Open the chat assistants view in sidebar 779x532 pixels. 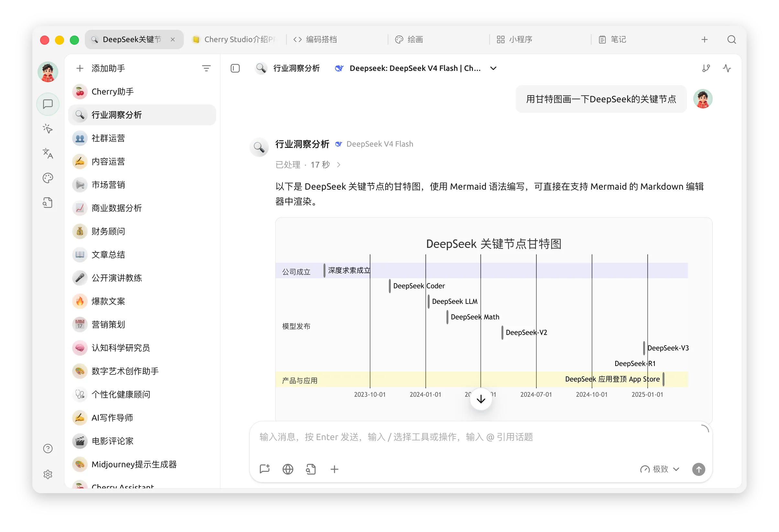[x=48, y=104]
